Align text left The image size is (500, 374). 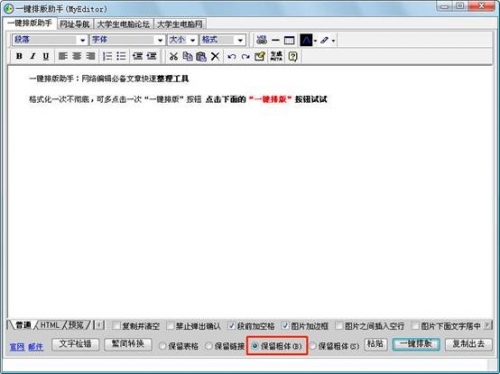[x=63, y=56]
